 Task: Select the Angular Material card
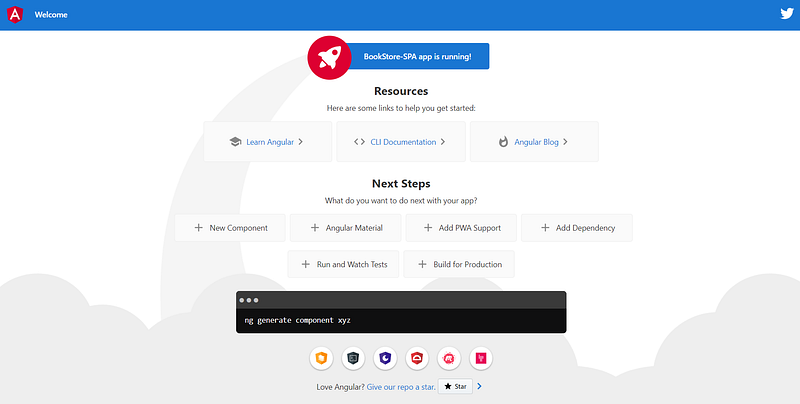pos(345,228)
